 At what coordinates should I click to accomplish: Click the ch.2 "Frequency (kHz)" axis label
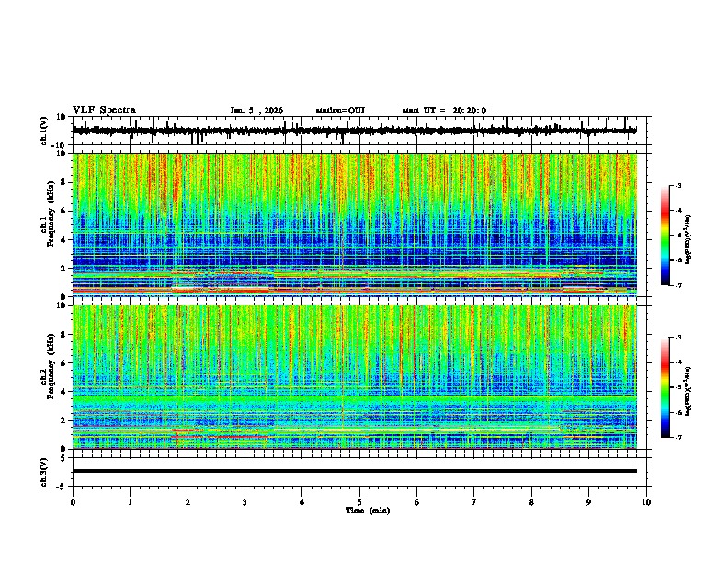[51, 366]
